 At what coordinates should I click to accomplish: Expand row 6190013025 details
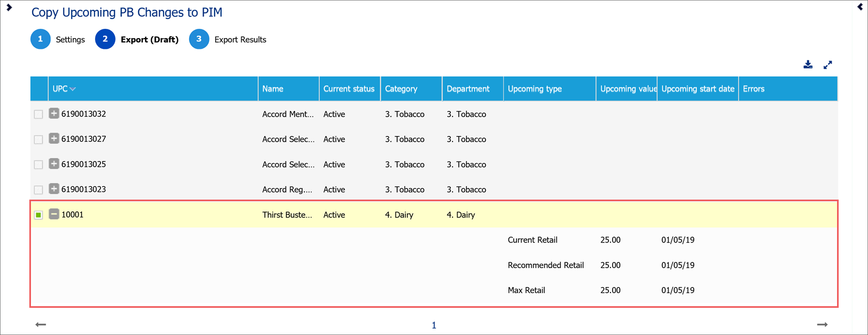click(x=54, y=163)
